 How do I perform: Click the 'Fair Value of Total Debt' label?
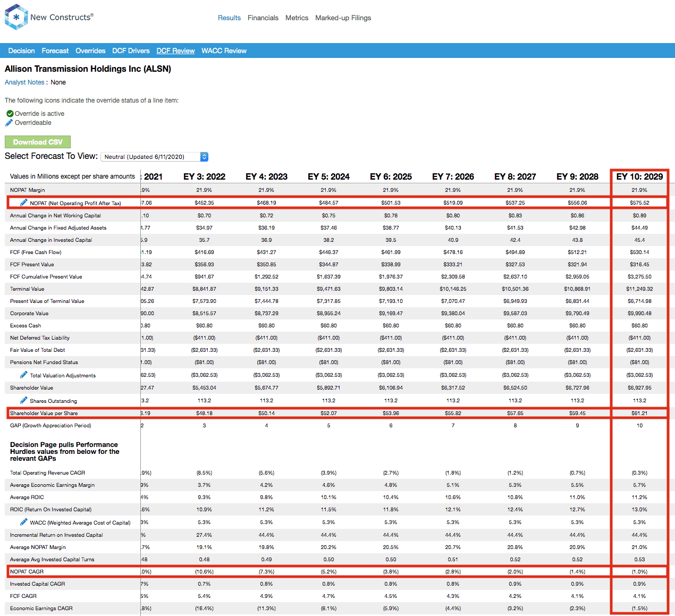(x=37, y=350)
